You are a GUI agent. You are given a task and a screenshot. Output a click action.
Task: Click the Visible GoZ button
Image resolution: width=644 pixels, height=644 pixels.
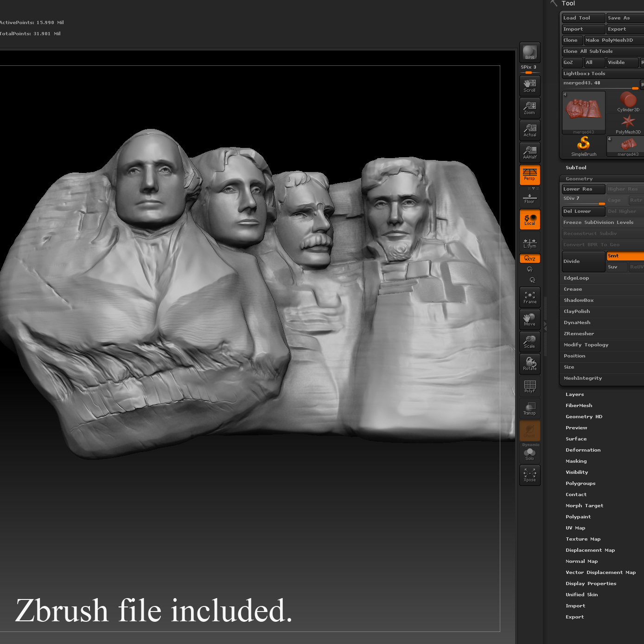(x=622, y=63)
